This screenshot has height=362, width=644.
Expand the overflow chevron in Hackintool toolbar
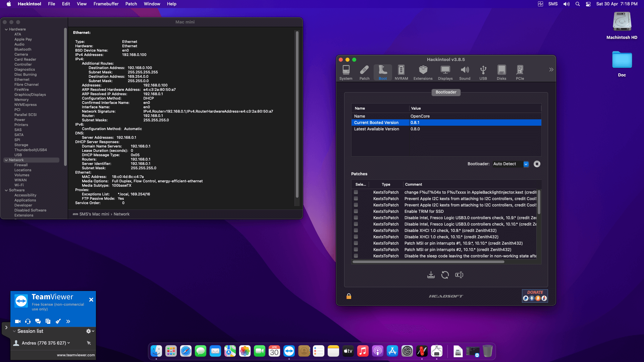tap(551, 69)
